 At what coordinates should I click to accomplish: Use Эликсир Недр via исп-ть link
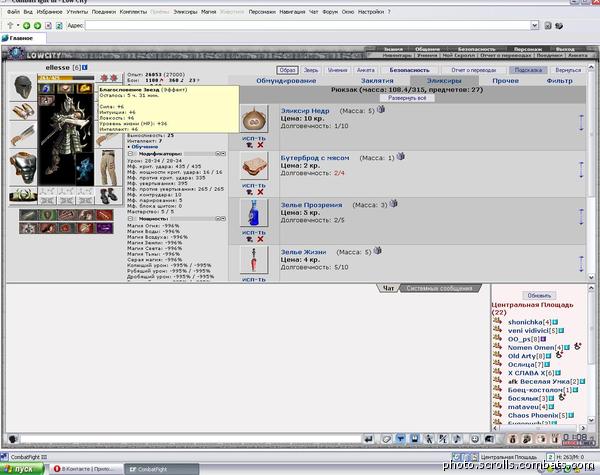(x=254, y=138)
